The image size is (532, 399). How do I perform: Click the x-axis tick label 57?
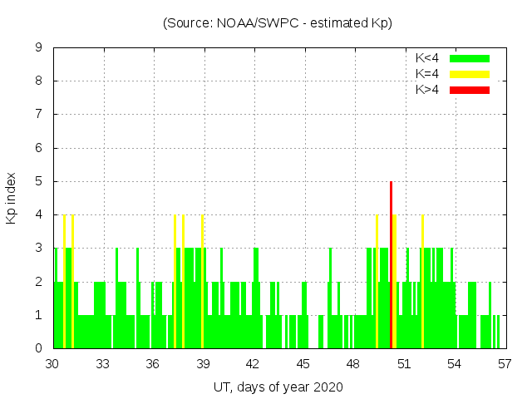point(504,364)
